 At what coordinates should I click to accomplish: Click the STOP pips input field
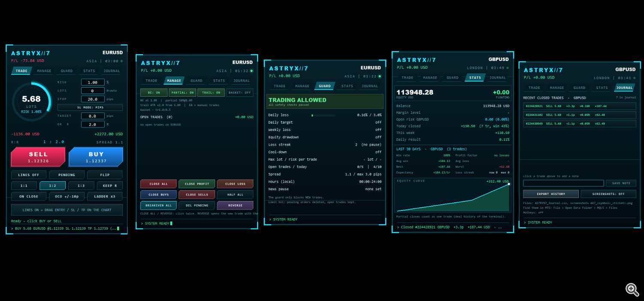pyautogui.click(x=93, y=99)
